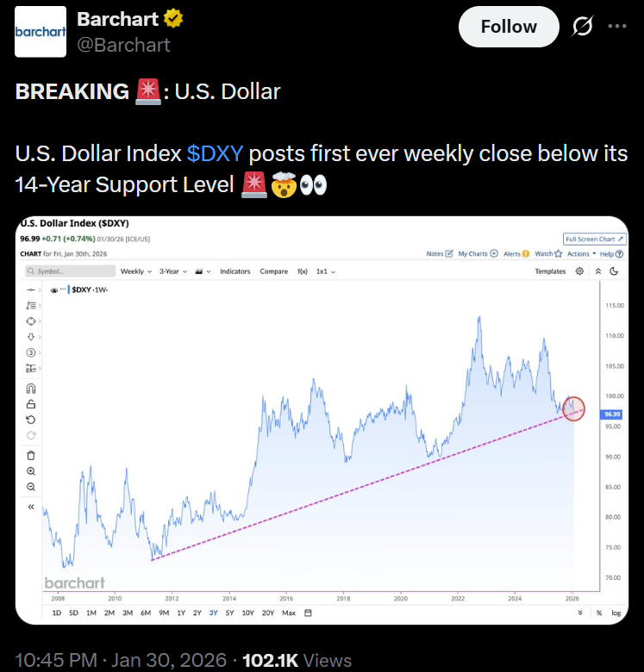The width and height of the screenshot is (644, 672).
Task: Toggle the log scale option
Action: [616, 613]
